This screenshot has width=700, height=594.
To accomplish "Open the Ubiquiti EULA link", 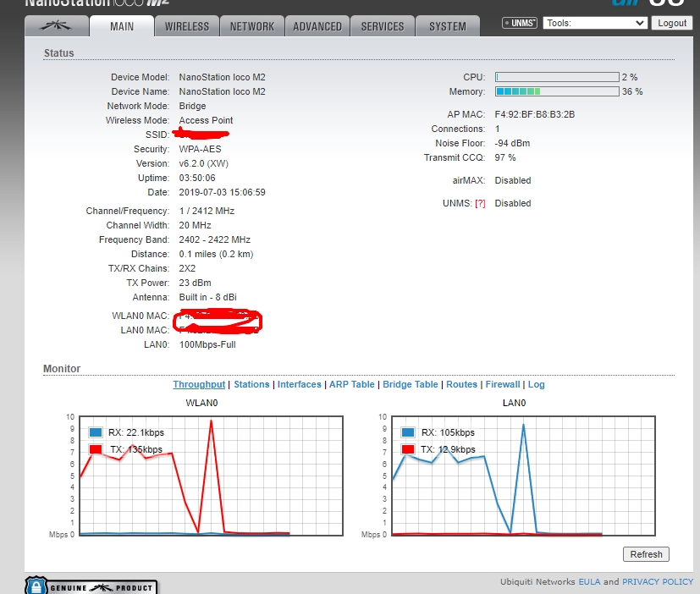I will [589, 581].
